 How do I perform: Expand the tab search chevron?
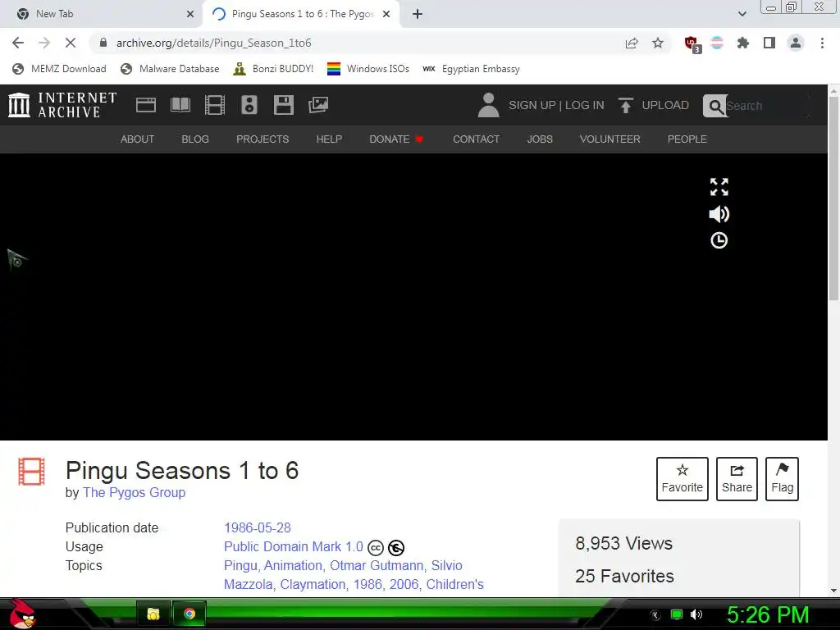pyautogui.click(x=742, y=14)
